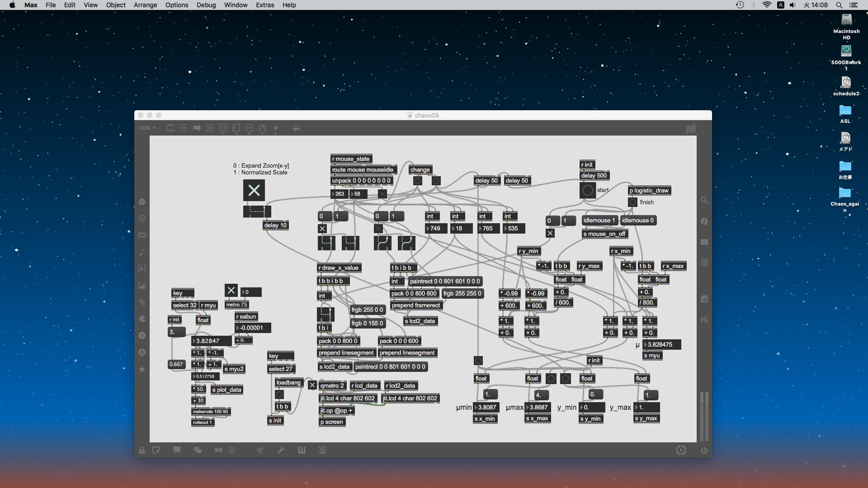Click the audio power icon at bottom right
This screenshot has height=488, width=868.
[x=704, y=450]
